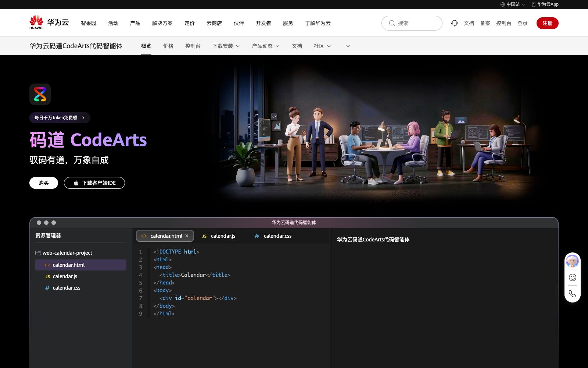Click the globe icon for 中国站
This screenshot has height=368, width=588.
pos(503,4)
